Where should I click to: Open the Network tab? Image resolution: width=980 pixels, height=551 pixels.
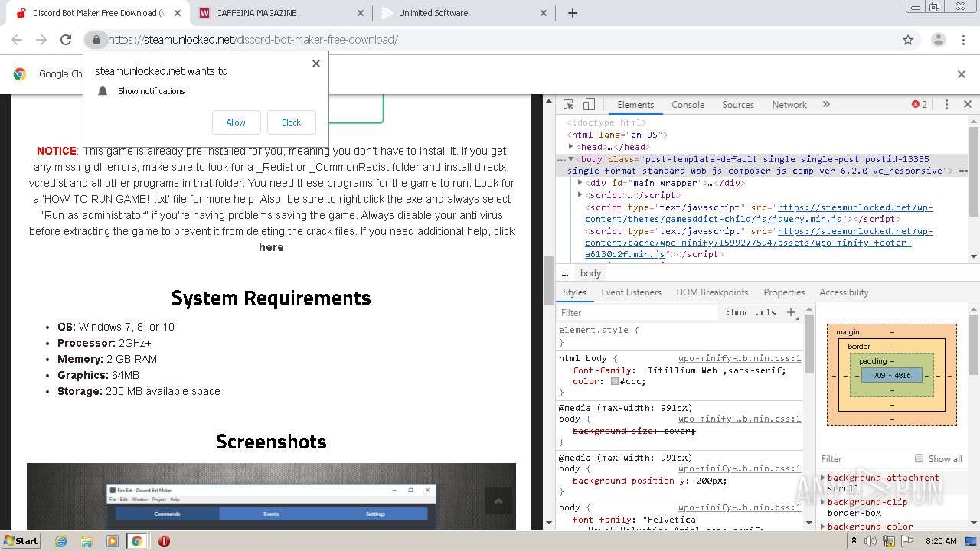(789, 105)
